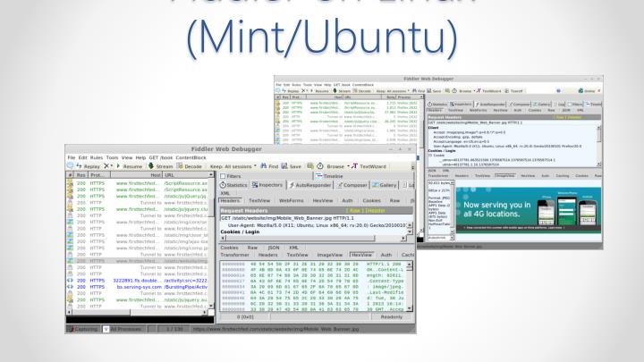Open the Statistics tab in back Fiddler window
Screen dimensions: 644x362
437,105
